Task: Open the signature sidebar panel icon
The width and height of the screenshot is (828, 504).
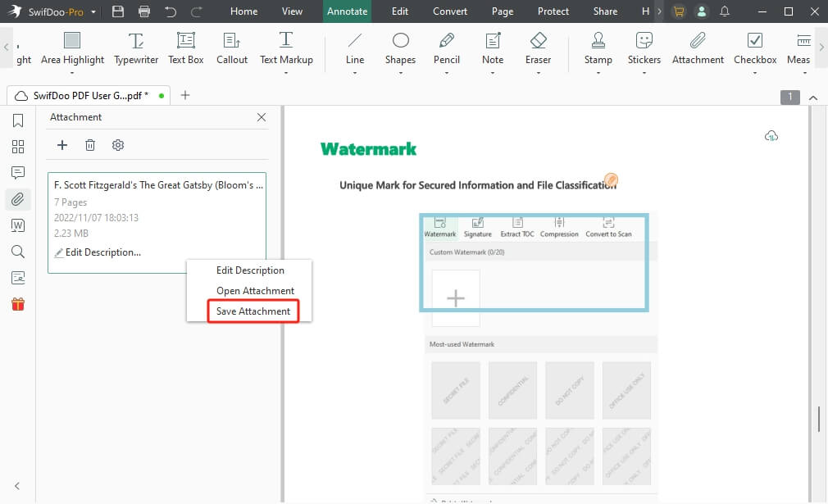Action: [18, 278]
